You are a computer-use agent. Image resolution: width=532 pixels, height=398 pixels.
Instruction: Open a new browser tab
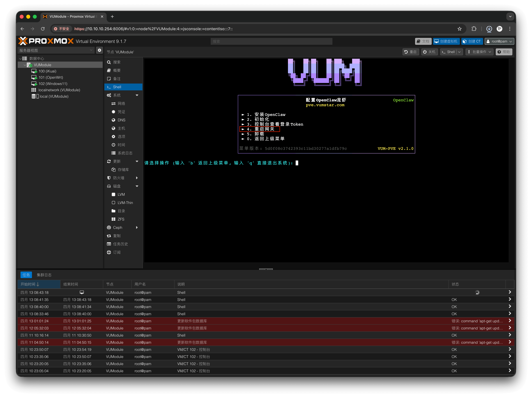pyautogui.click(x=112, y=17)
